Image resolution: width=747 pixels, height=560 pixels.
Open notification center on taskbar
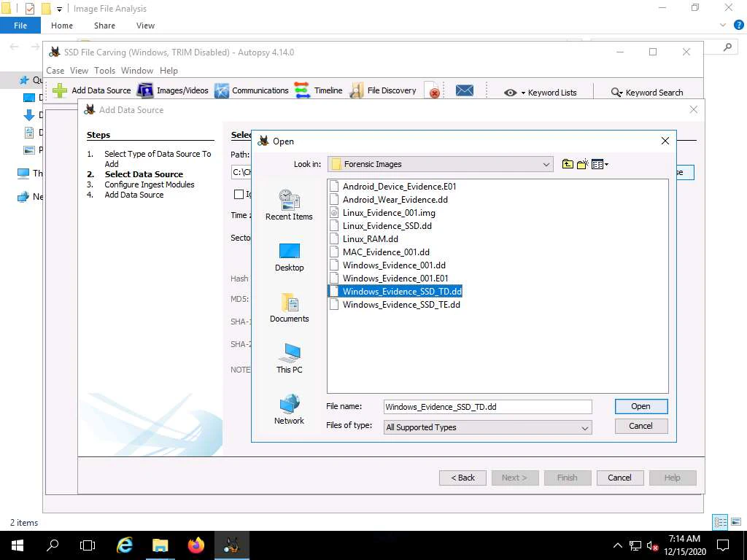pyautogui.click(x=723, y=545)
